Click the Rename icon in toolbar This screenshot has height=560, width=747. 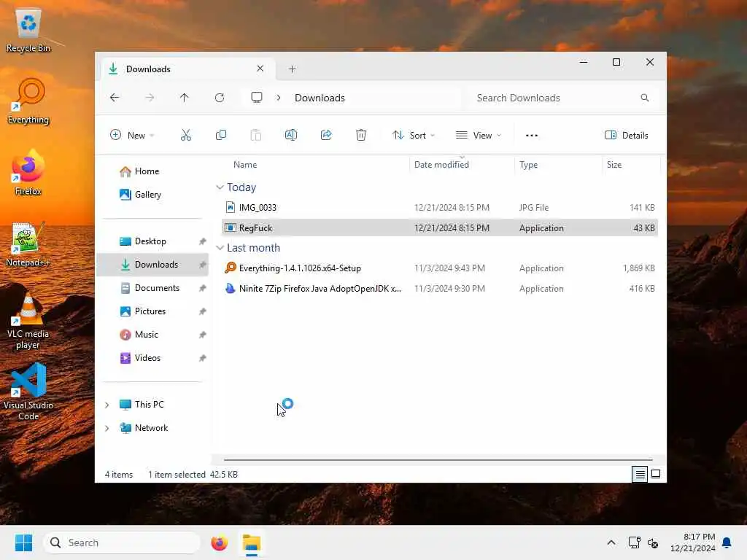pos(290,135)
